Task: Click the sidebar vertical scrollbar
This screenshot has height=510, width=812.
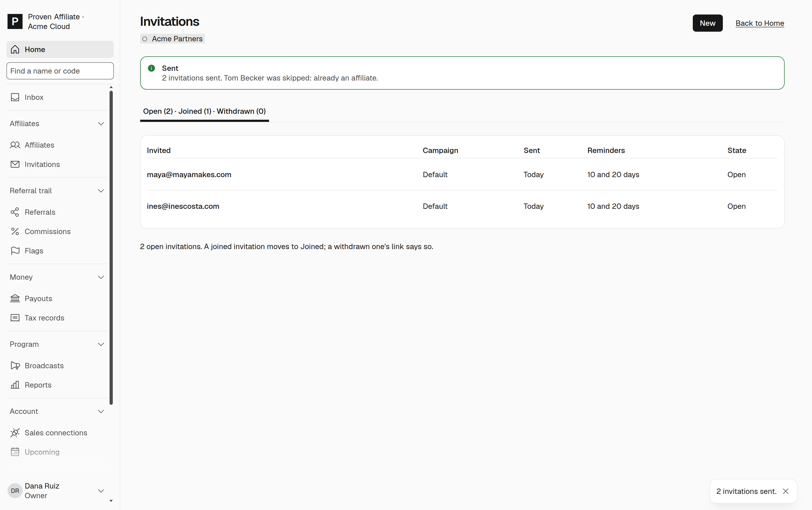Action: (111, 248)
